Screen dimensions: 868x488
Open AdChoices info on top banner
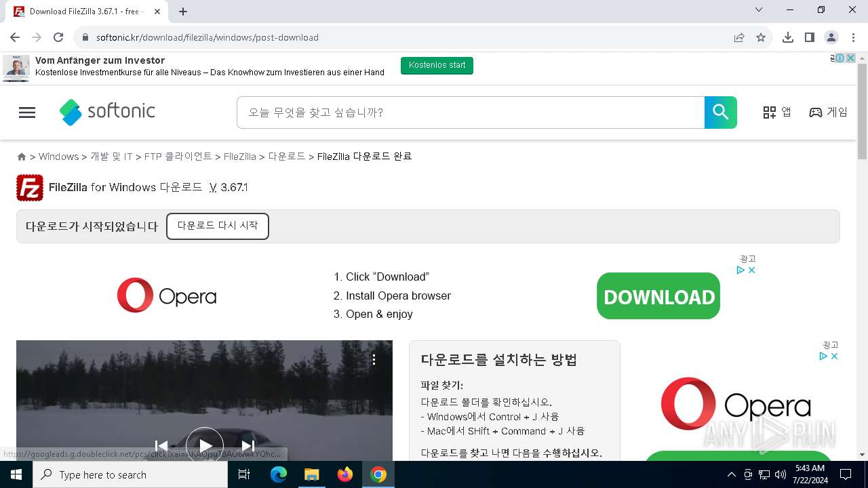(840, 58)
